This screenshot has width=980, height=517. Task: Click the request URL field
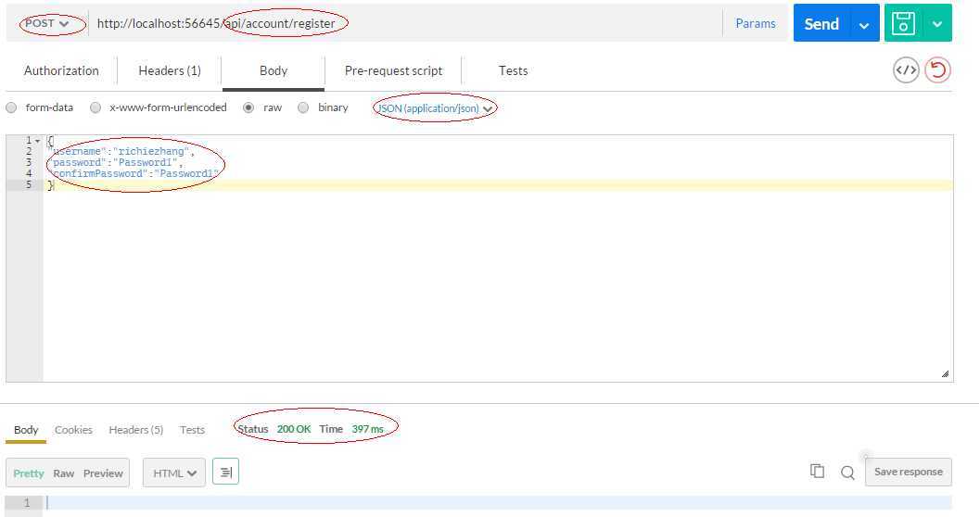(405, 24)
